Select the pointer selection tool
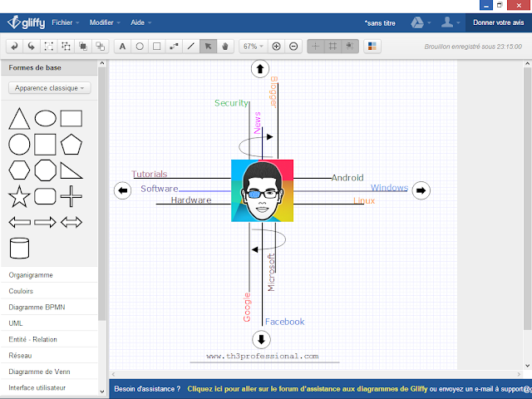Viewport: 532px width, 399px height. point(208,47)
